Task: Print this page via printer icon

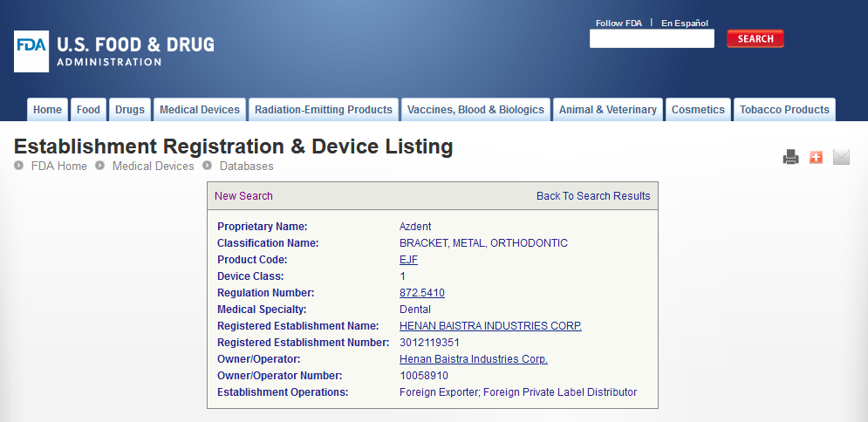Action: [790, 158]
